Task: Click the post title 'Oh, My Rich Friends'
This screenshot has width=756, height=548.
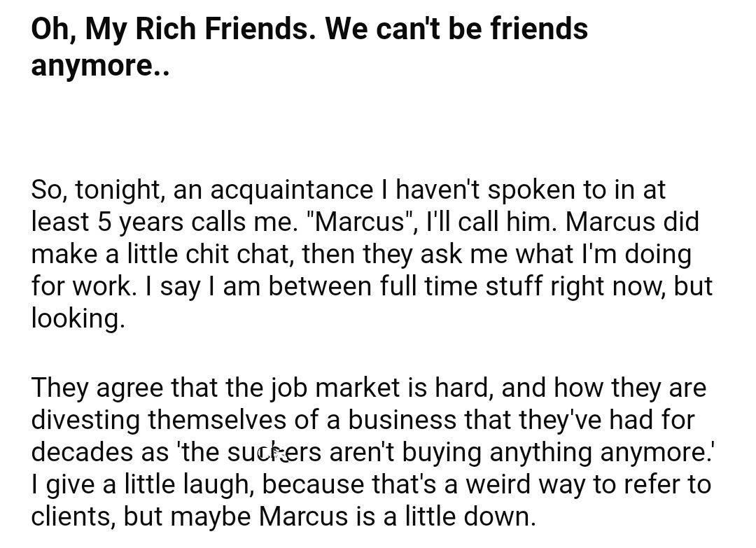Action: (x=169, y=29)
